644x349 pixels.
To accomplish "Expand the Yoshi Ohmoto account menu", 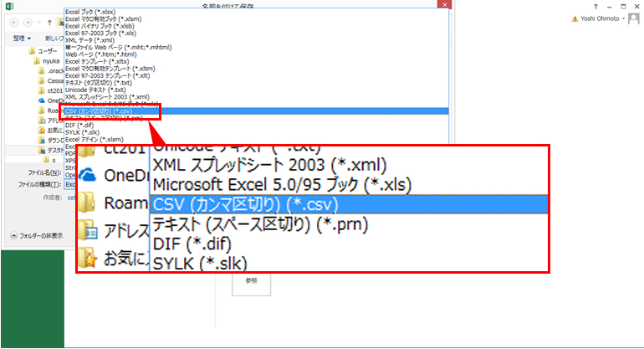I will click(636, 18).
